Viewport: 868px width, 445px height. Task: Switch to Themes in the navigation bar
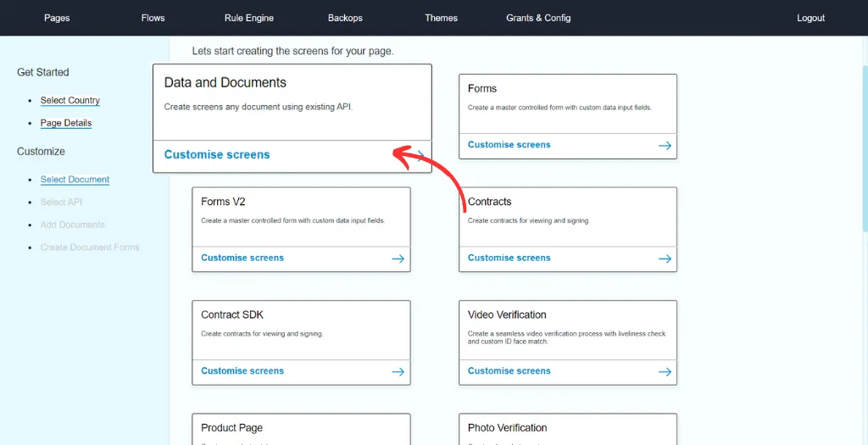tap(441, 18)
